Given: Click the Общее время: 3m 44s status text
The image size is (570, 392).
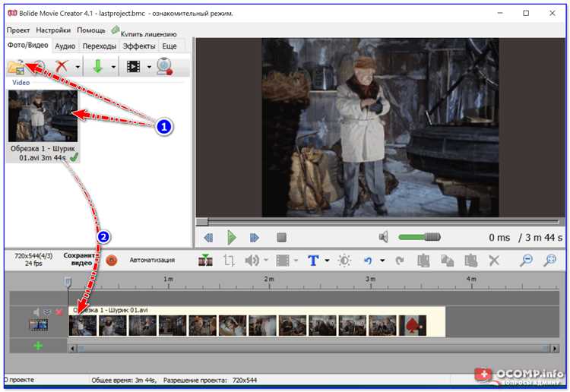Looking at the screenshot, I should pos(124,381).
